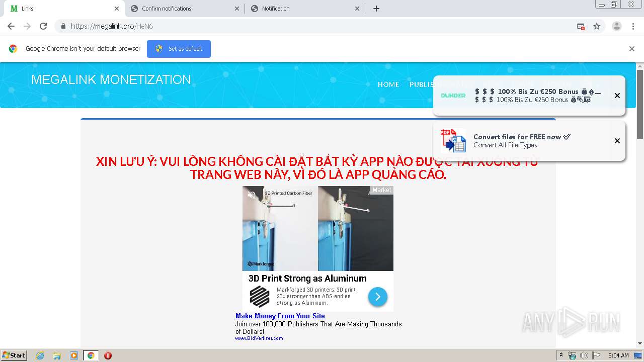
Task: Close the Links tab
Action: click(x=117, y=9)
